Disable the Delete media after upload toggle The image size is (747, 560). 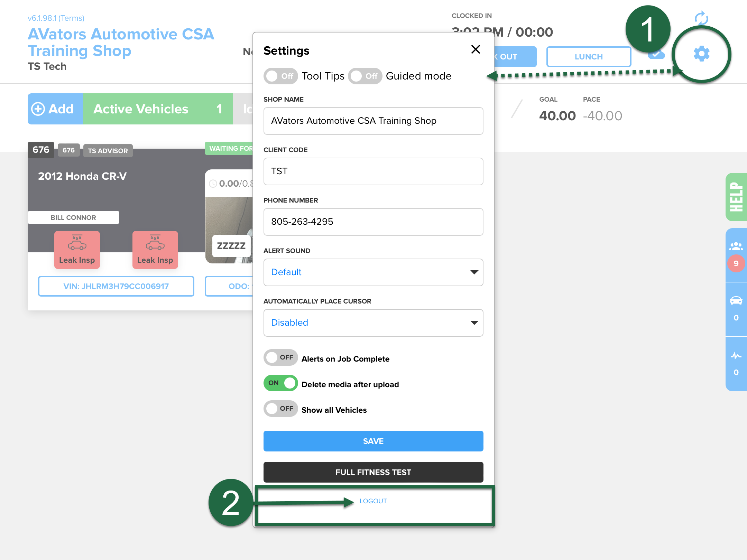(x=280, y=383)
